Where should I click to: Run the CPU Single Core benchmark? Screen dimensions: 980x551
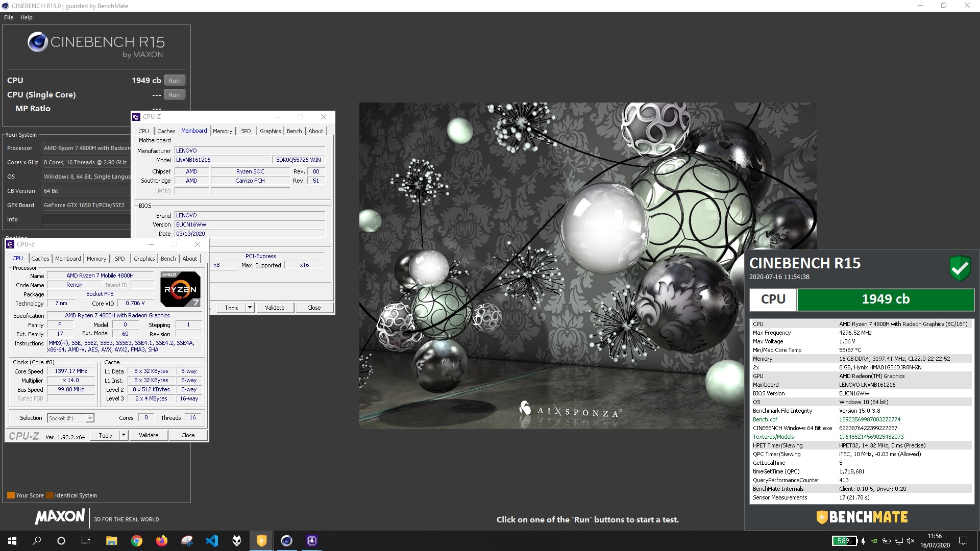pyautogui.click(x=175, y=95)
